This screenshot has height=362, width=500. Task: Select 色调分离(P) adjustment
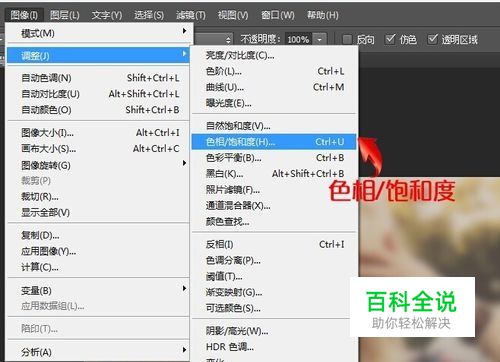click(x=274, y=260)
